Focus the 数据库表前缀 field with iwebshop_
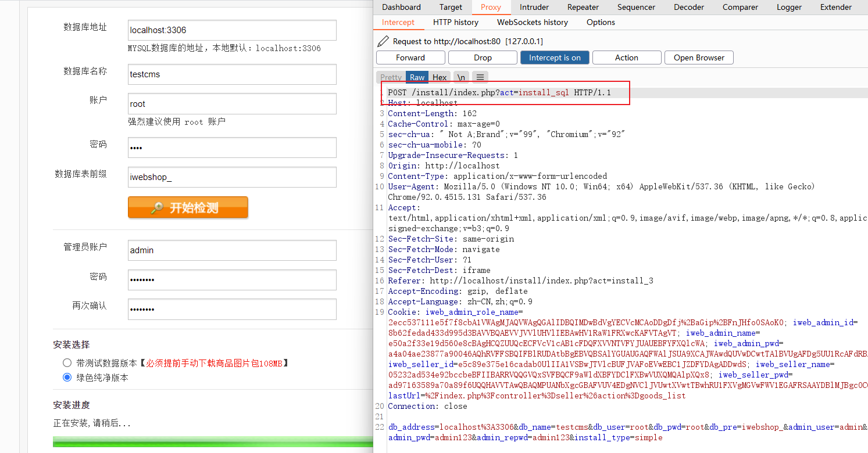This screenshot has height=453, width=868. (x=232, y=177)
